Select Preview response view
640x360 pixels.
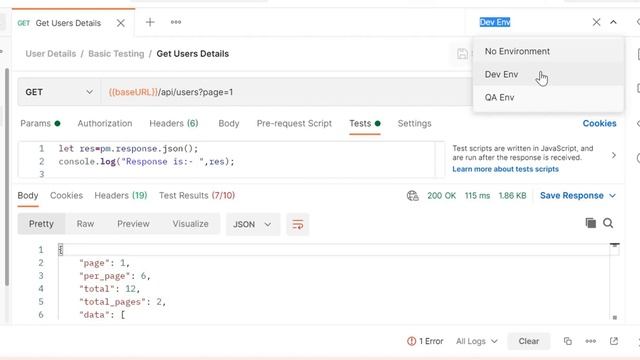[133, 224]
